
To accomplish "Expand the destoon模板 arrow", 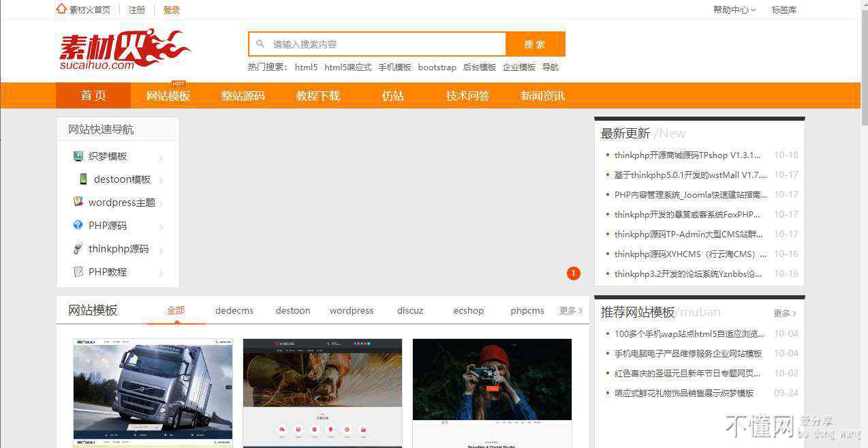I will (x=161, y=181).
